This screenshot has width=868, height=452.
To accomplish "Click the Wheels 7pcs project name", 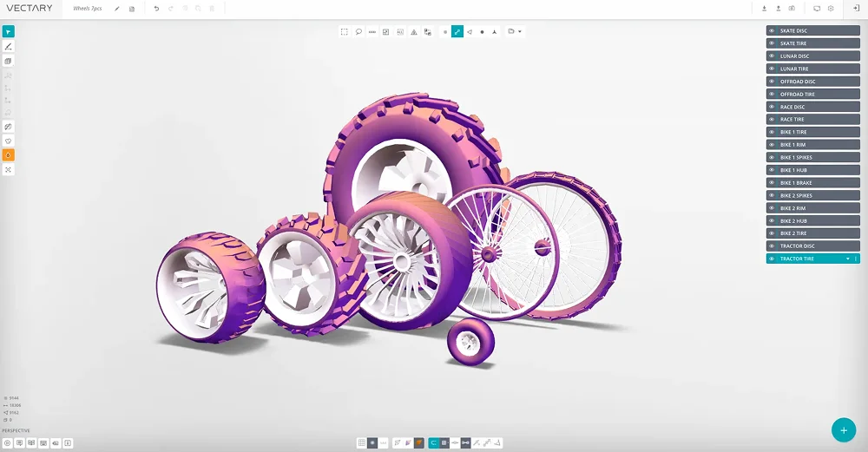I will [88, 9].
